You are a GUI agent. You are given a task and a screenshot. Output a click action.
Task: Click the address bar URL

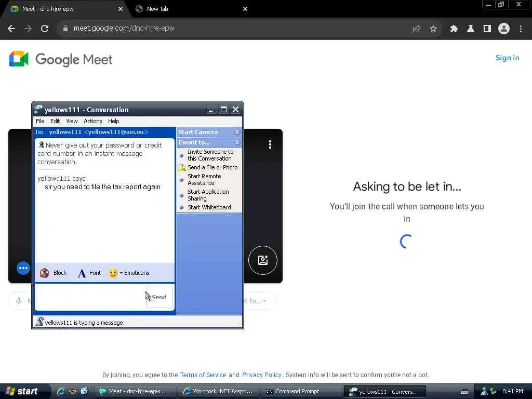coord(124,29)
